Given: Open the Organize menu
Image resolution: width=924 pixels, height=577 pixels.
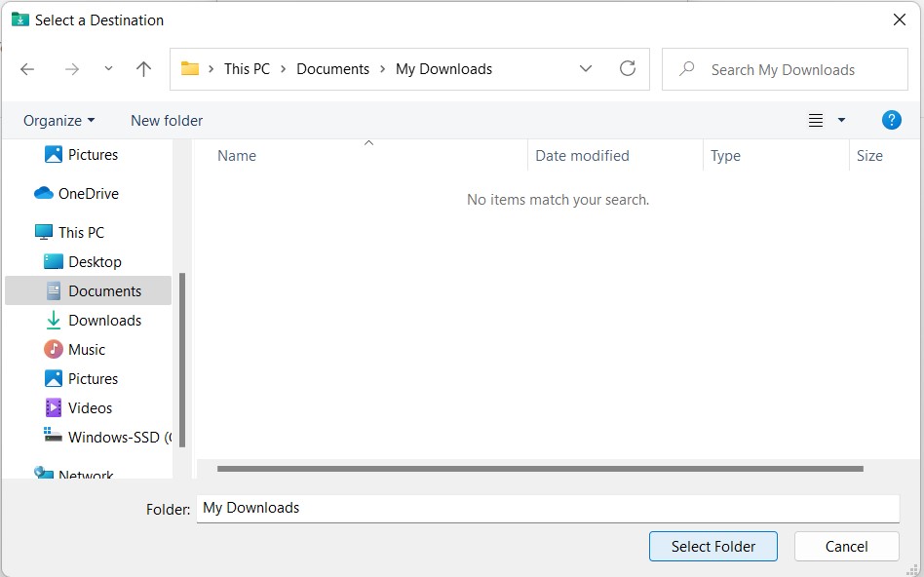Looking at the screenshot, I should pyautogui.click(x=58, y=121).
